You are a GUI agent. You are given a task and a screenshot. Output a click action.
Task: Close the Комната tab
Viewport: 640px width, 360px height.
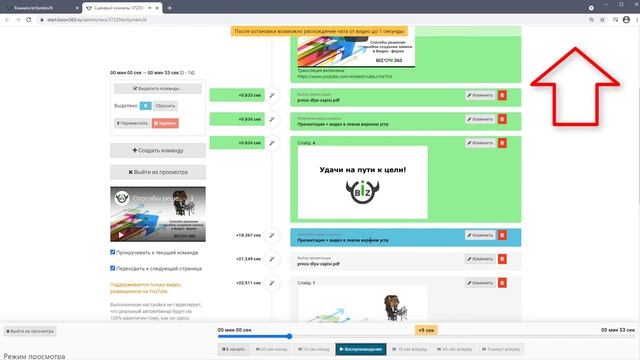pyautogui.click(x=77, y=8)
